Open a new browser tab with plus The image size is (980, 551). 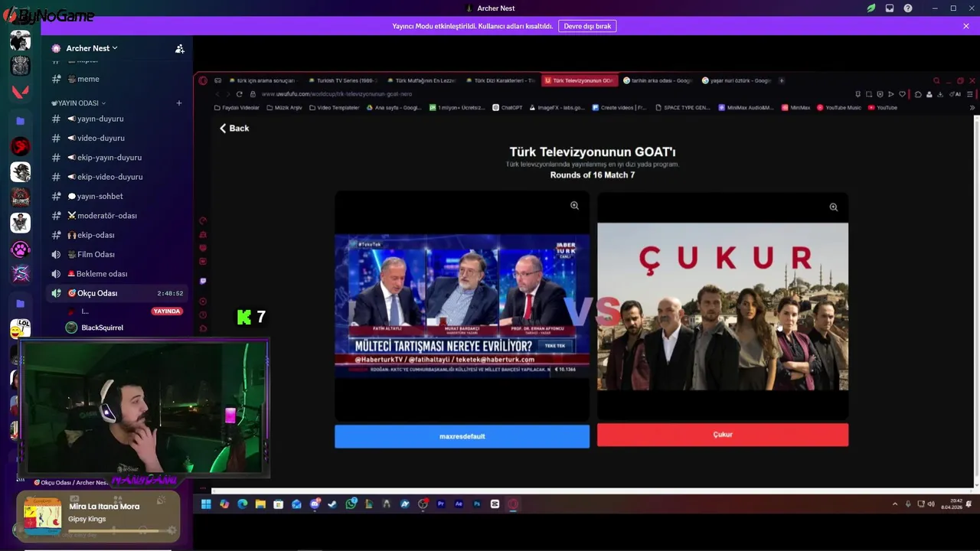(781, 80)
